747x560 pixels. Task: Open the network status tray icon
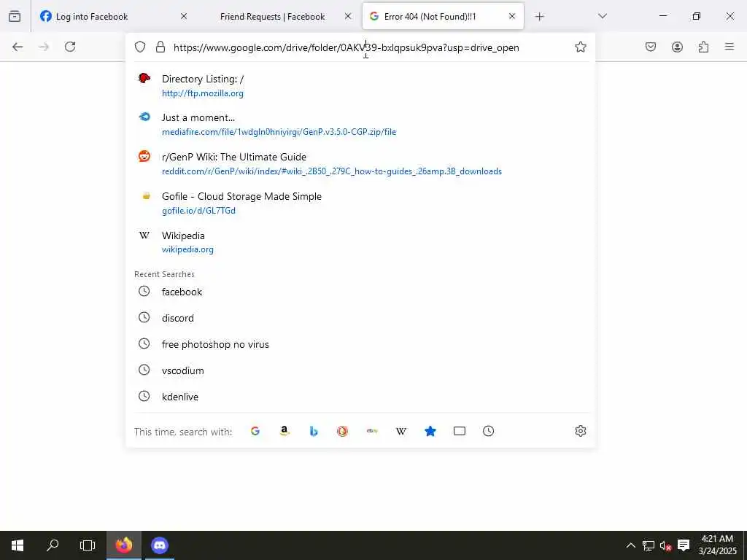(x=648, y=545)
